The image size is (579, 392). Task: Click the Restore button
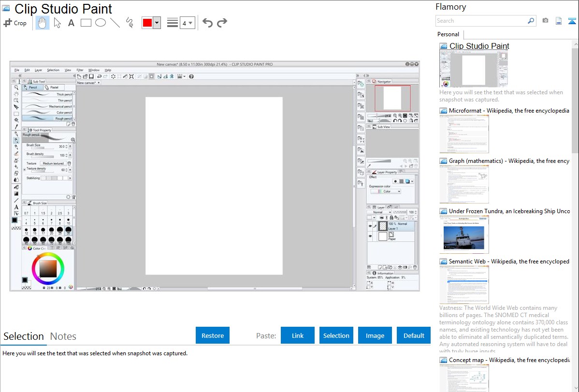tap(213, 335)
